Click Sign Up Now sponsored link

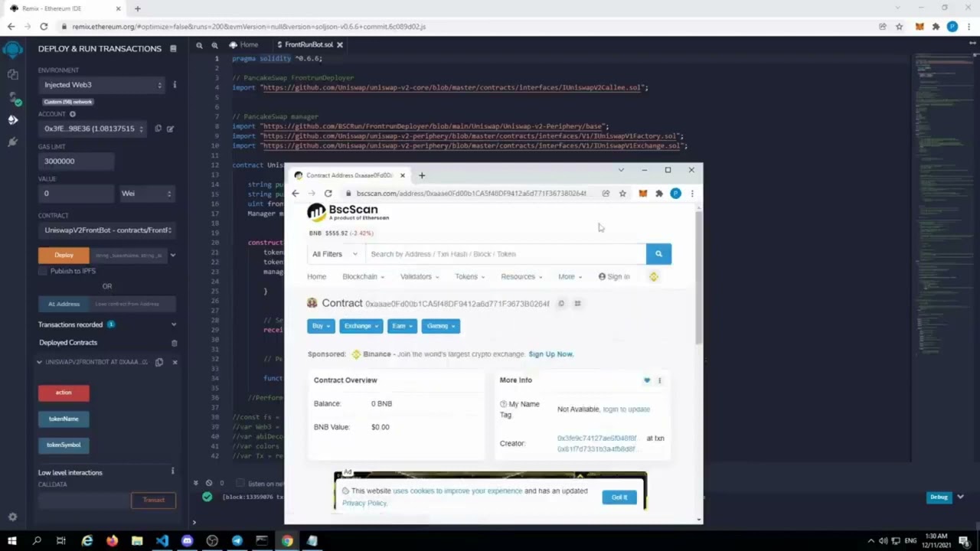(550, 354)
